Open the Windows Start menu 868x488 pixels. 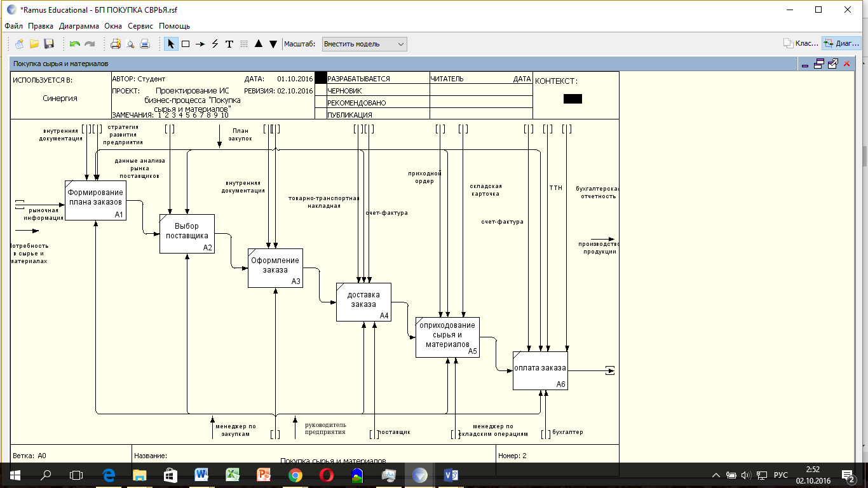coord(15,475)
